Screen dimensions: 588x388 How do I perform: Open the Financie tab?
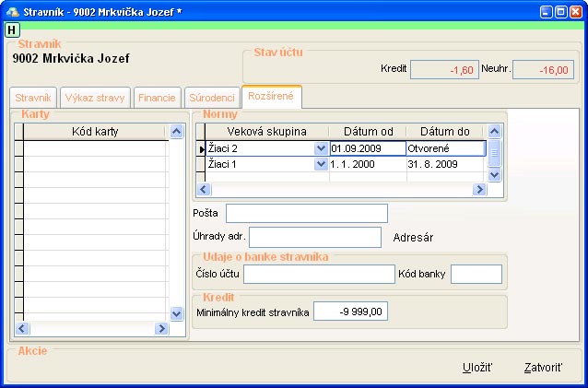tap(156, 97)
